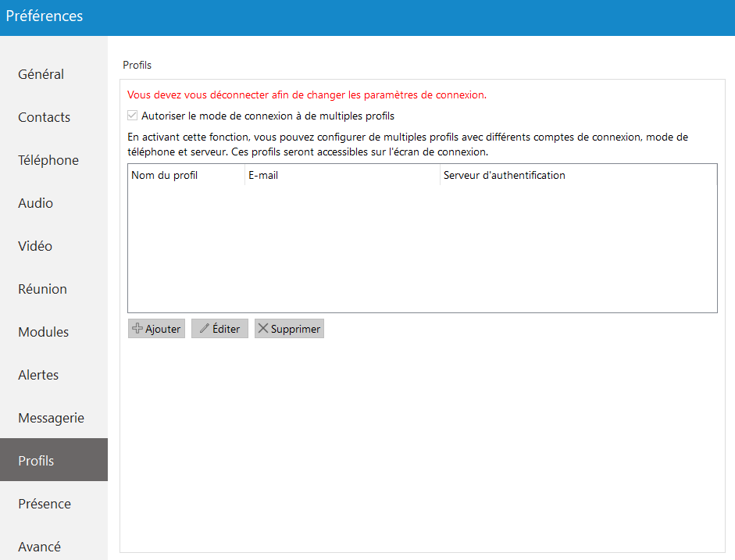
Task: Sort by Nom du profil column header
Action: click(186, 175)
